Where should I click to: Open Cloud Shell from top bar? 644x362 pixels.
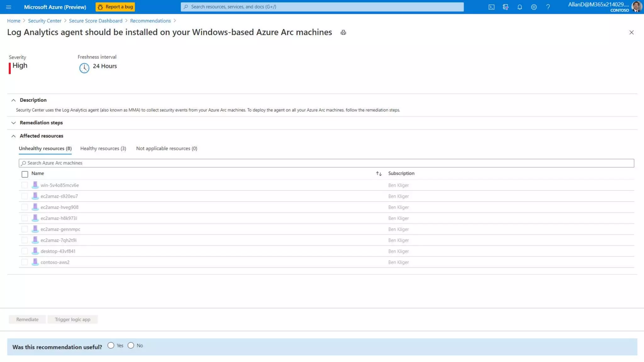point(491,7)
